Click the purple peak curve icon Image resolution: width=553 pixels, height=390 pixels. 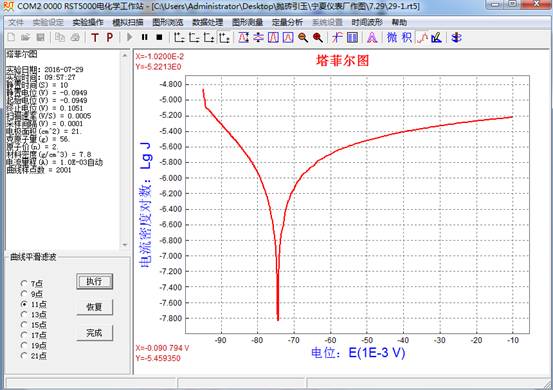click(372, 37)
